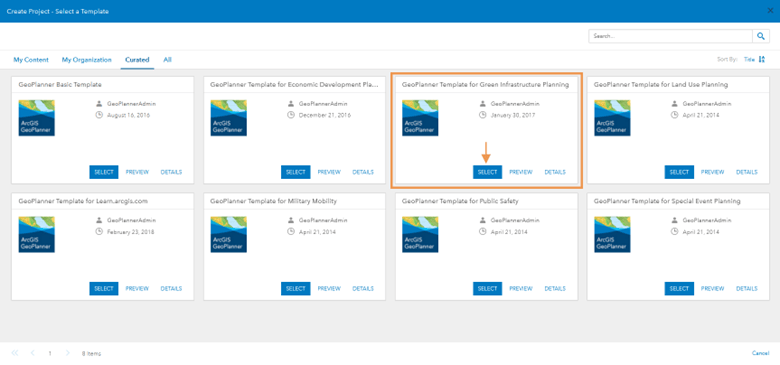
Task: Click the Land Use Planning thumbnail
Action: pyautogui.click(x=612, y=118)
